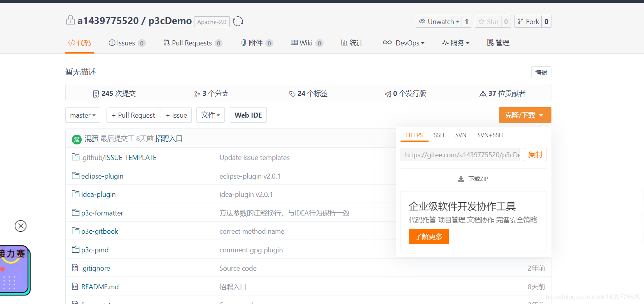View the 3 个分支 branches
644x304 pixels.
(212, 94)
